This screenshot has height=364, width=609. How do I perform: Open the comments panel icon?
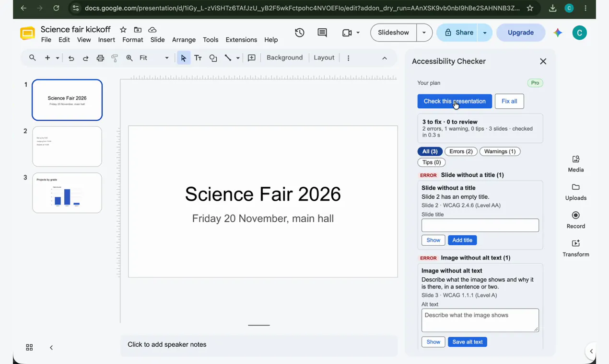click(x=322, y=33)
